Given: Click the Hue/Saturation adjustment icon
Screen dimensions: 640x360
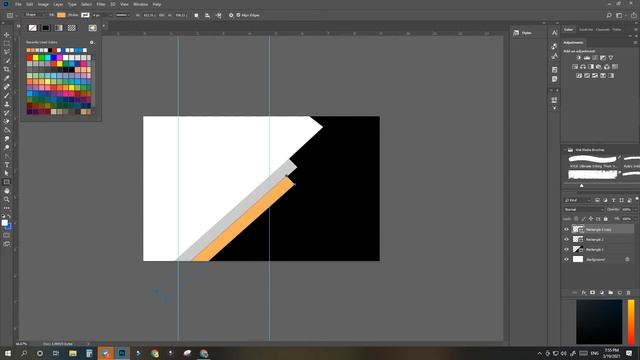Looking at the screenshot, I should 575,67.
